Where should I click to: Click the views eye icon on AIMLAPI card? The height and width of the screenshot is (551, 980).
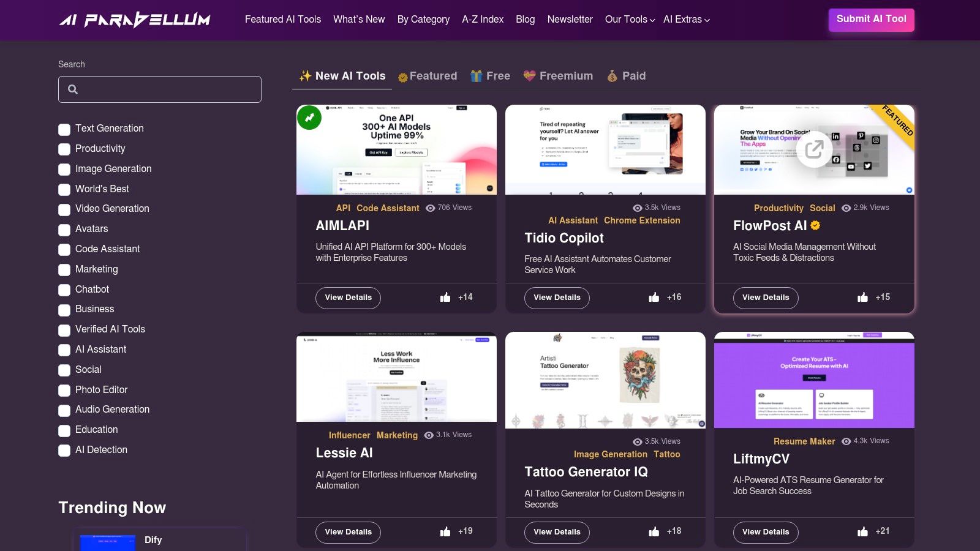(431, 208)
